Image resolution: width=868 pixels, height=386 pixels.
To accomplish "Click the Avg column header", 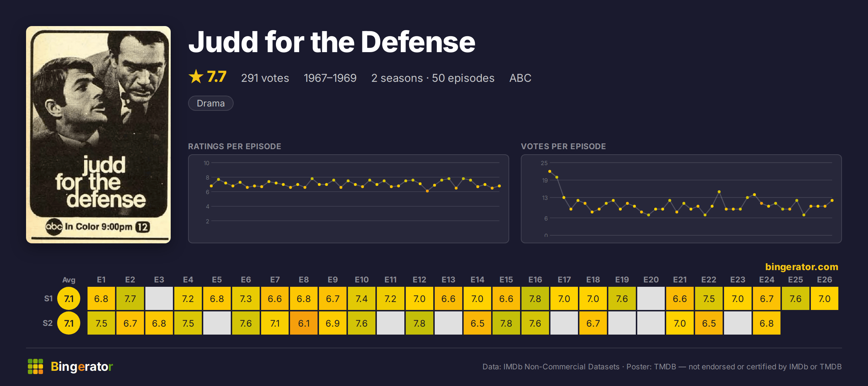I will pos(69,280).
